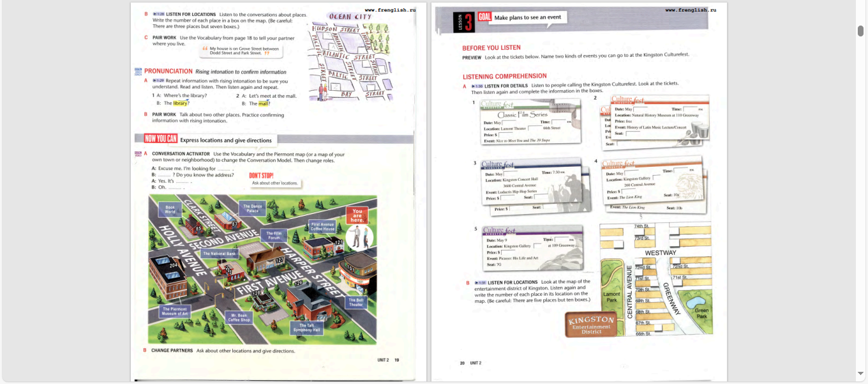Click the '20 UNIT 2' page footer
This screenshot has width=868, height=384.
pyautogui.click(x=470, y=363)
